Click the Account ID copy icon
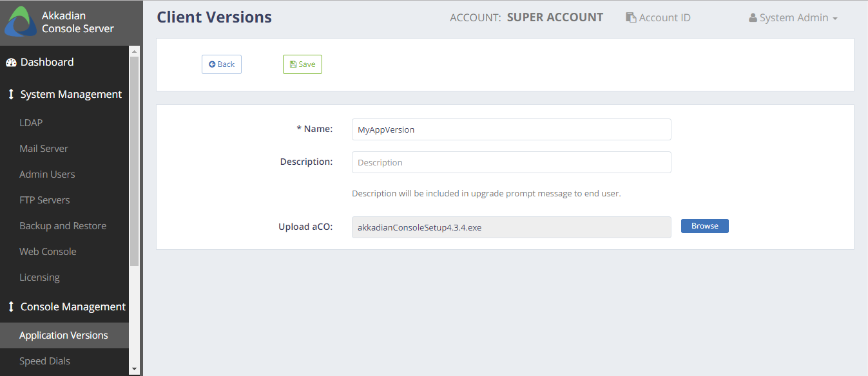Viewport: 868px width, 376px height. (631, 17)
